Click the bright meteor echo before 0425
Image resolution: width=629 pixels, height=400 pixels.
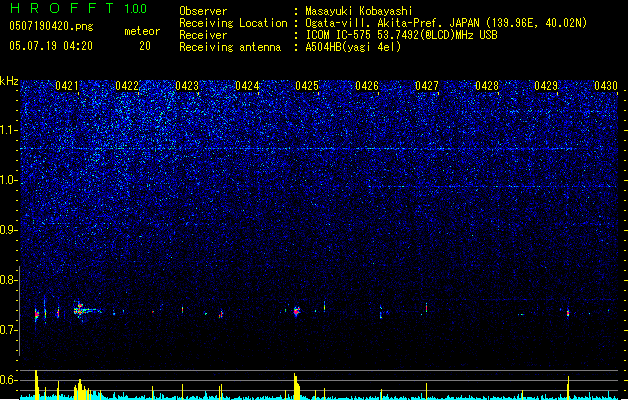coord(297,311)
